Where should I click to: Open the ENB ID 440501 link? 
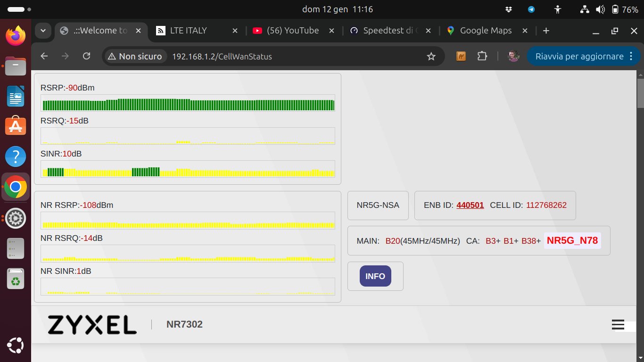click(x=470, y=205)
